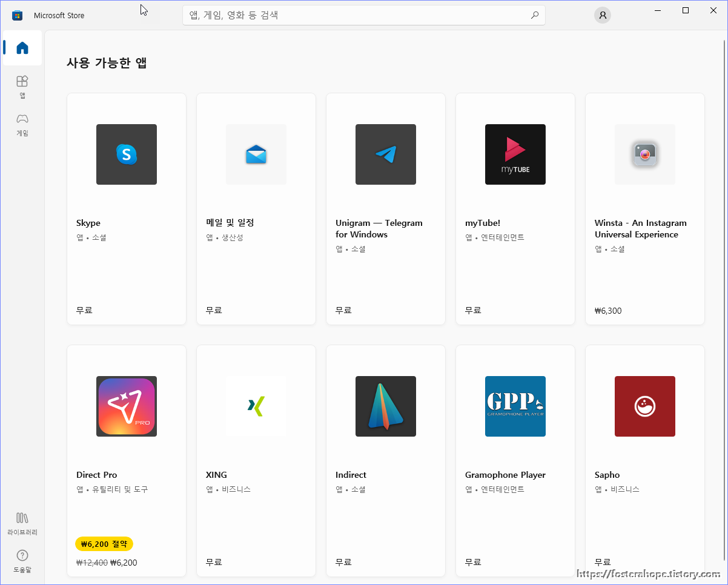Click the Gramophone Player app icon

(x=515, y=406)
